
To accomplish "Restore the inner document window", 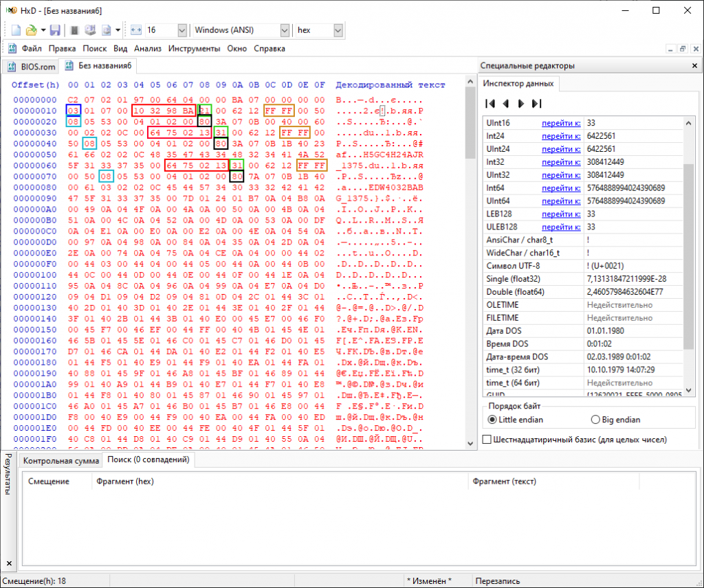I will tap(683, 49).
